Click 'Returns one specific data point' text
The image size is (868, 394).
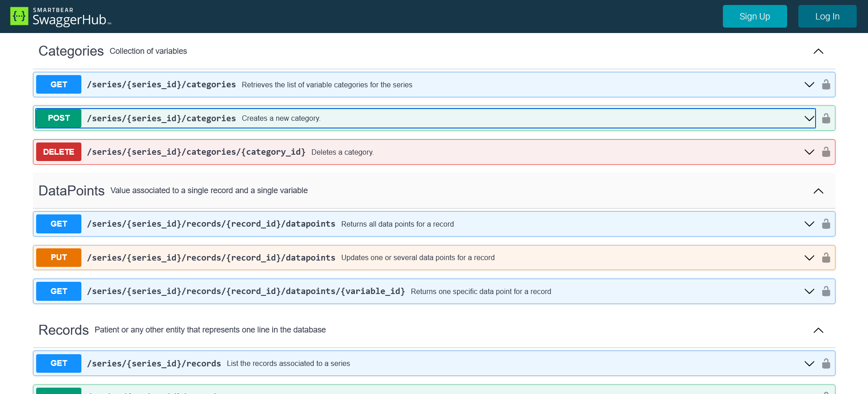click(481, 291)
